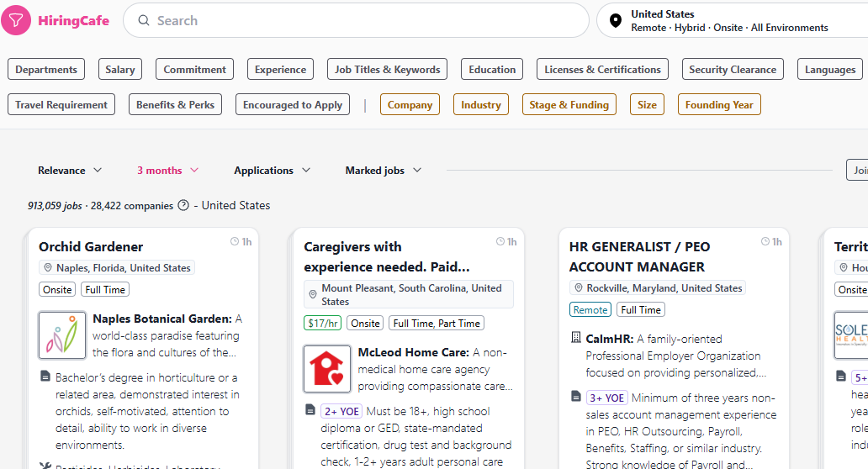This screenshot has width=868, height=469.
Task: Open the Size filter
Action: 647,104
